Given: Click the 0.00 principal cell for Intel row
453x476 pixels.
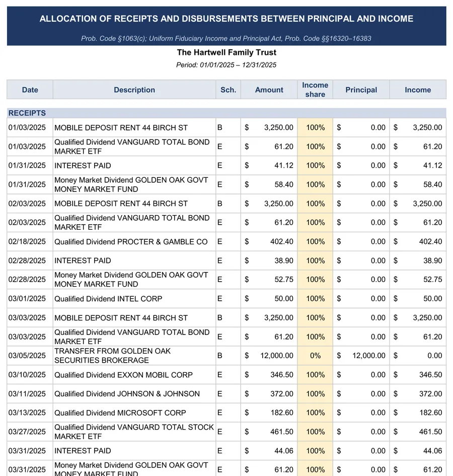Looking at the screenshot, I should (361, 299).
